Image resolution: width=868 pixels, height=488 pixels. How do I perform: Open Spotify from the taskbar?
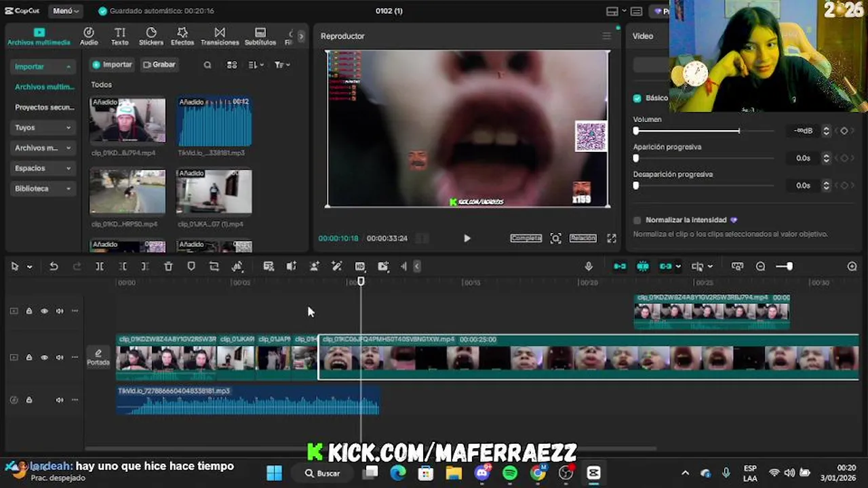[510, 473]
